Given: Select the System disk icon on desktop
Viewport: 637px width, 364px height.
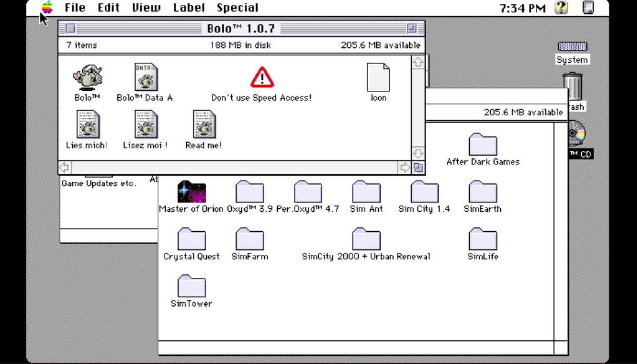Looking at the screenshot, I should coord(572,46).
